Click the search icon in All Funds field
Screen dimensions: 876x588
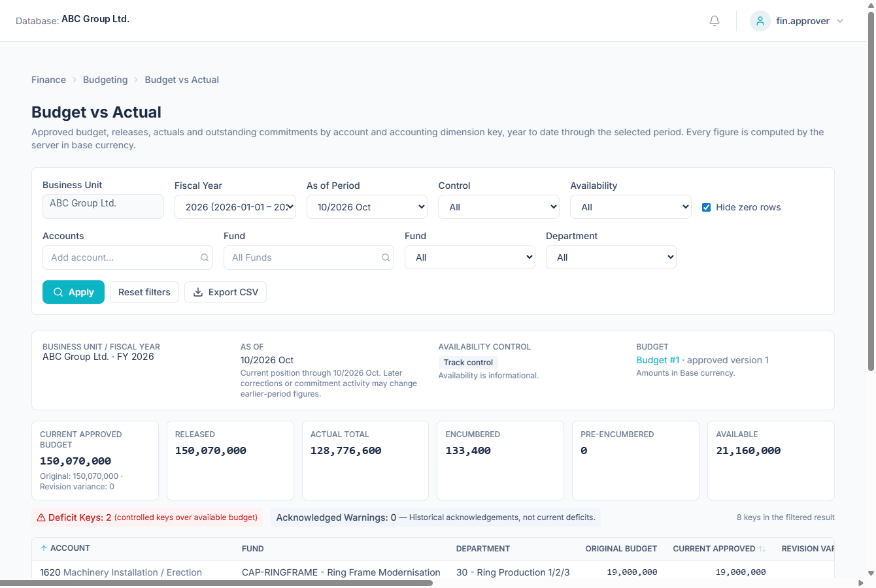pos(386,257)
